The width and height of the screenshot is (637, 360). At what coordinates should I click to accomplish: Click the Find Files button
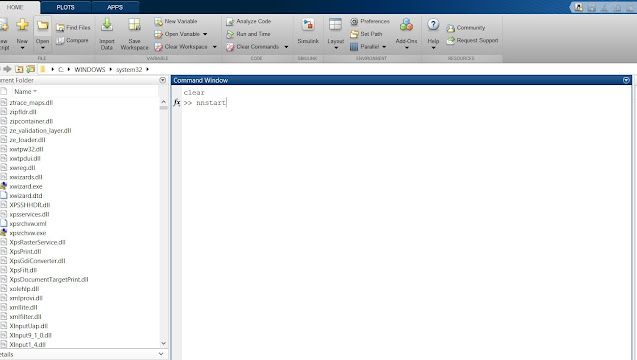73,28
